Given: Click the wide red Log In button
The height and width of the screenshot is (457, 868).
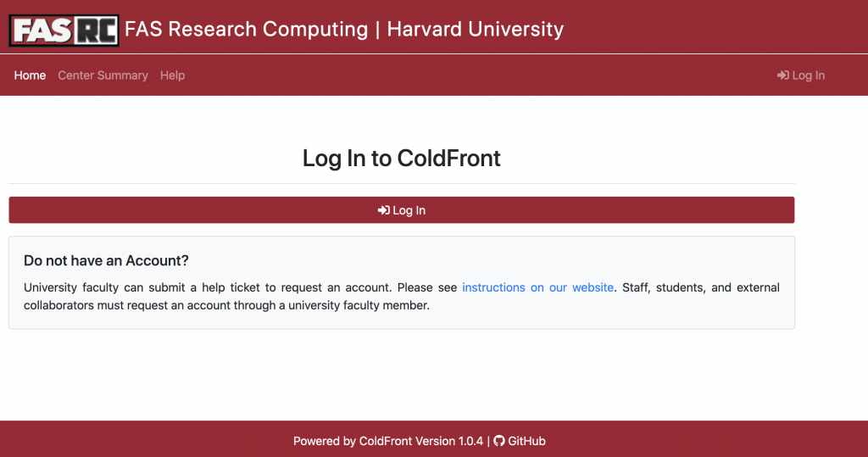Looking at the screenshot, I should pos(401,210).
